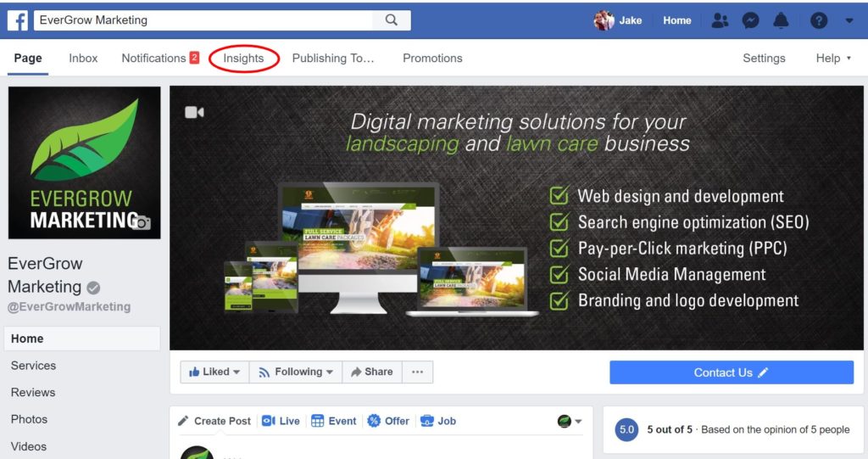The height and width of the screenshot is (459, 868).
Task: Open the Quick Help question-mark icon
Action: pos(819,20)
